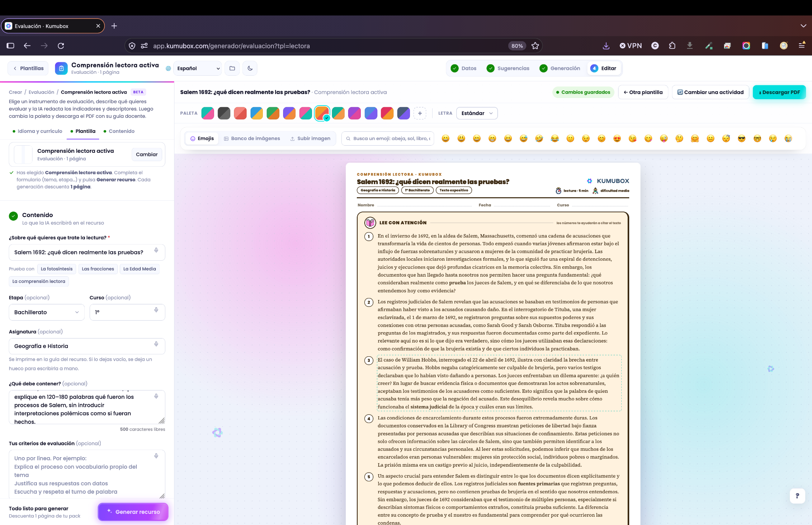
Task: Click microphone icon in the Asignatura field
Action: point(156,344)
